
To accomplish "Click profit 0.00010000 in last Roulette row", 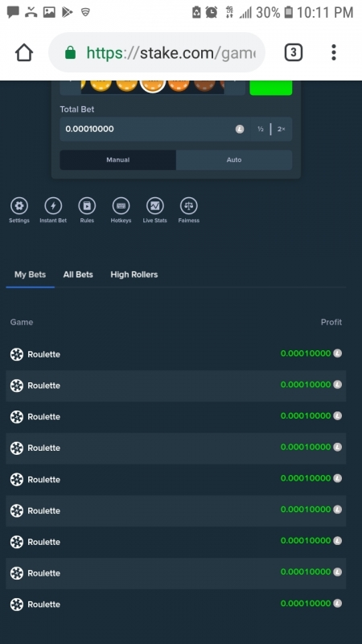I will pyautogui.click(x=306, y=603).
